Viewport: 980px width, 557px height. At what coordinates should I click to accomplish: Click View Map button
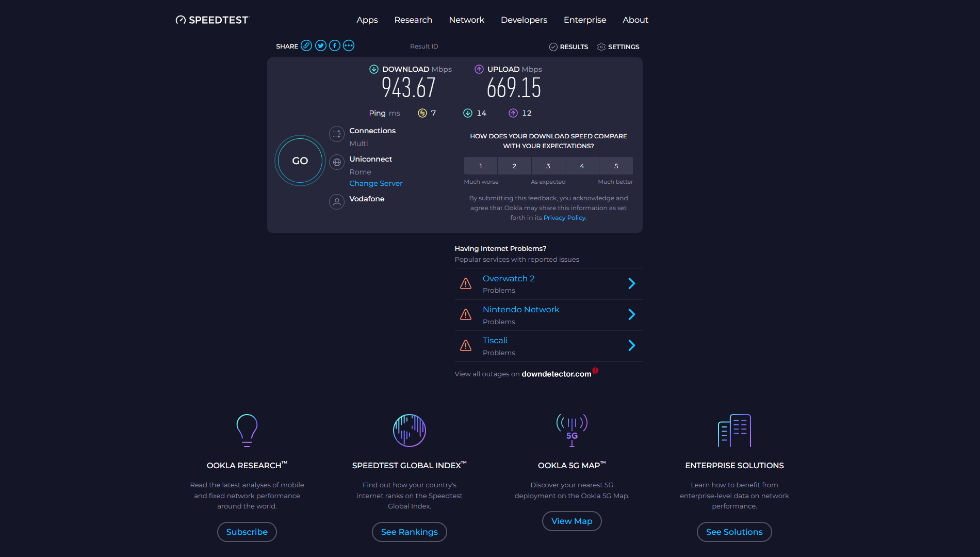coord(572,521)
